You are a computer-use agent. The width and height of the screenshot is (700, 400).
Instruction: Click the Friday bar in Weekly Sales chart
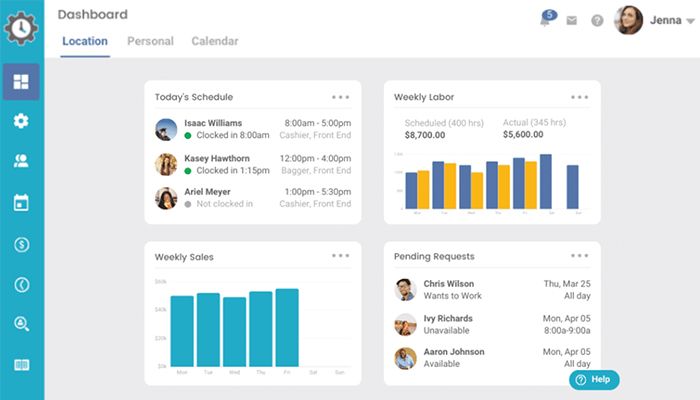(x=287, y=328)
